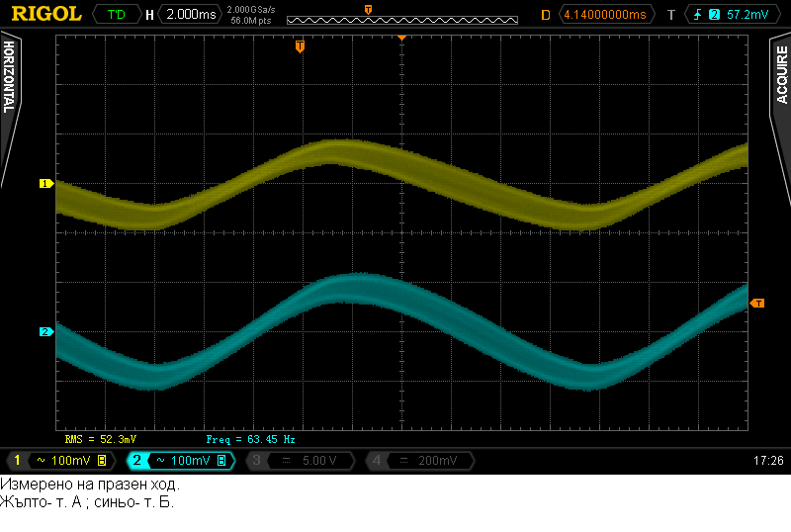Click orange T trigger position marker in grid
Viewport: 791px width, 532px height.
click(300, 46)
